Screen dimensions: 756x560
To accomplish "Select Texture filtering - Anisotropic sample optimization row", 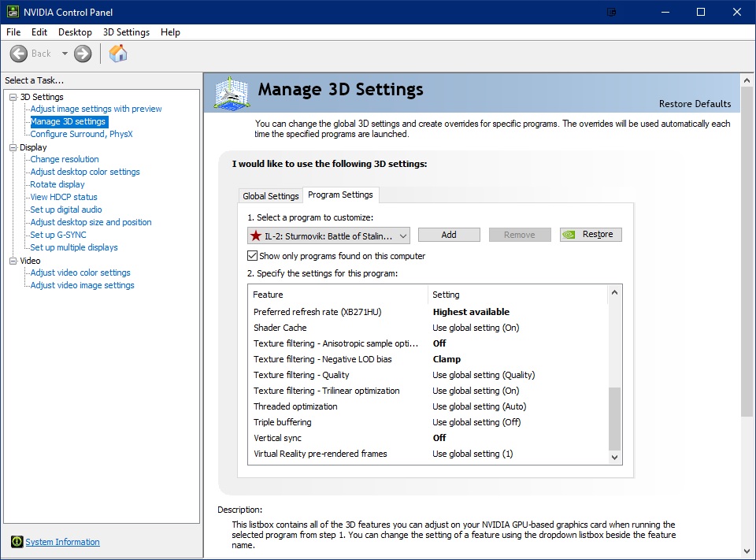I will 428,343.
